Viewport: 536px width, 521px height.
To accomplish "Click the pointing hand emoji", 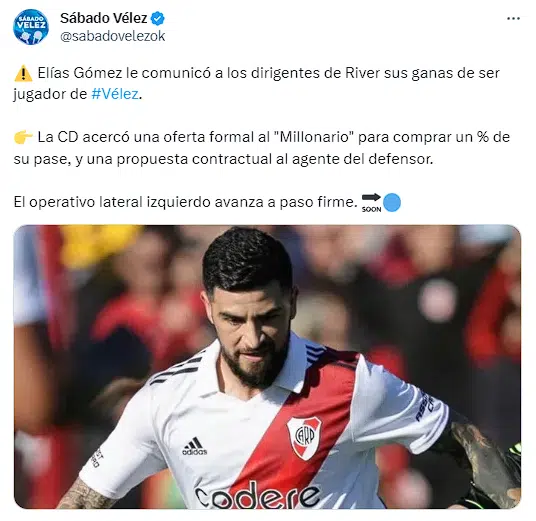I will click(x=23, y=137).
